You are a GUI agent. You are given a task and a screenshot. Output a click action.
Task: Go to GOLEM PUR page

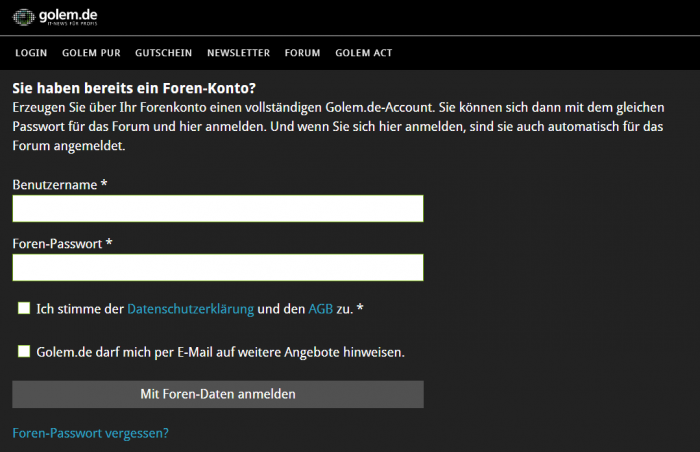click(91, 53)
